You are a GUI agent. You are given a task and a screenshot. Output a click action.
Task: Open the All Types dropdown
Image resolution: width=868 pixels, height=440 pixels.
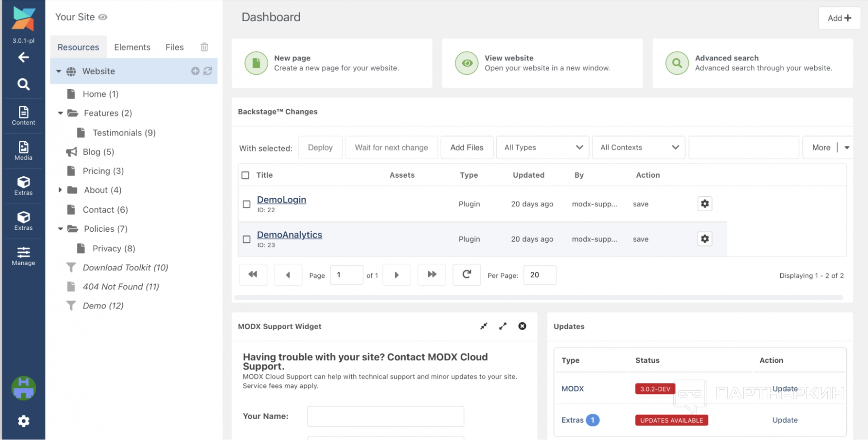(542, 147)
